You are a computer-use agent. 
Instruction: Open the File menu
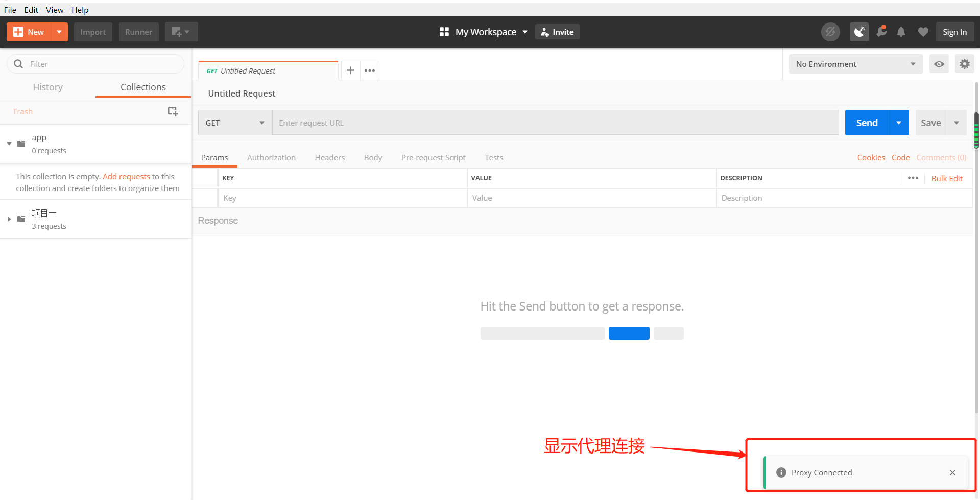pyautogui.click(x=10, y=10)
